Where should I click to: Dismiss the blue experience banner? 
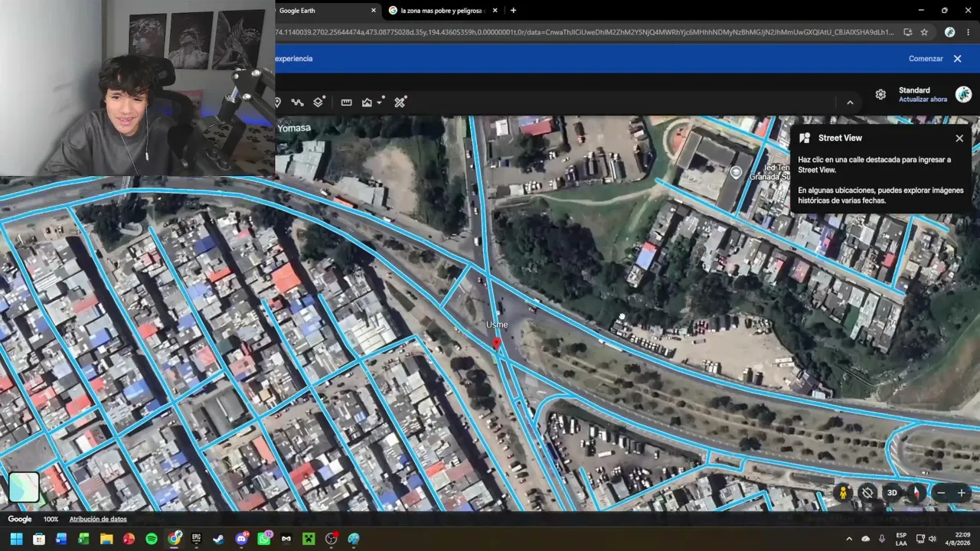coord(957,59)
